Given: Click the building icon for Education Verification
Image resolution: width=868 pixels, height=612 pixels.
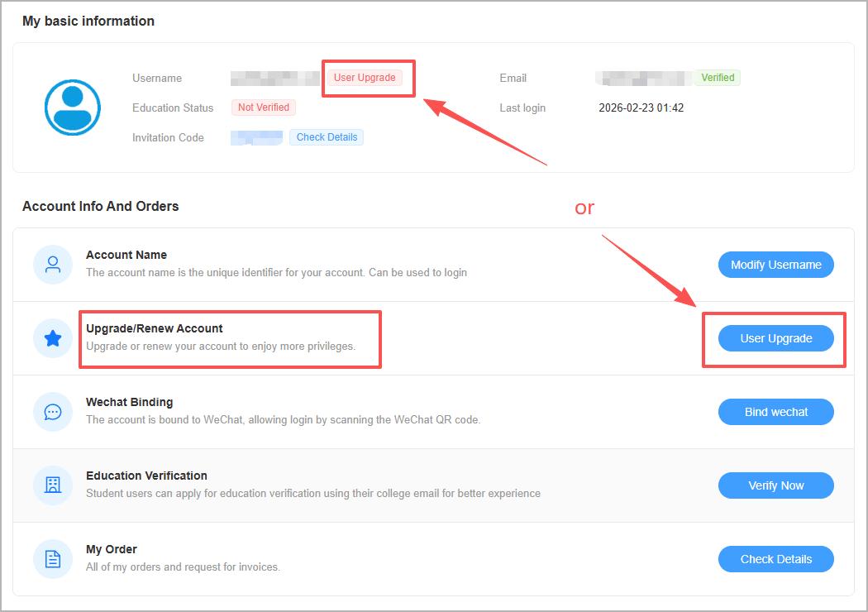Looking at the screenshot, I should (x=53, y=485).
